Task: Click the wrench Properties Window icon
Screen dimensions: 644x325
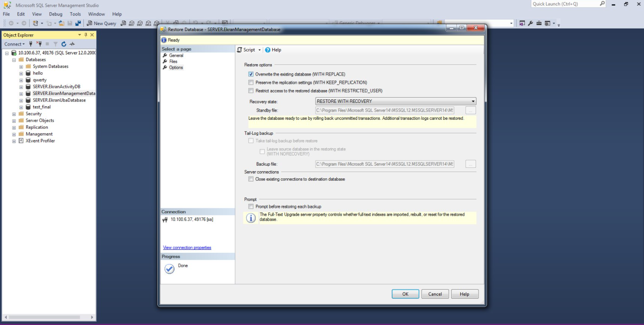Action: point(530,23)
